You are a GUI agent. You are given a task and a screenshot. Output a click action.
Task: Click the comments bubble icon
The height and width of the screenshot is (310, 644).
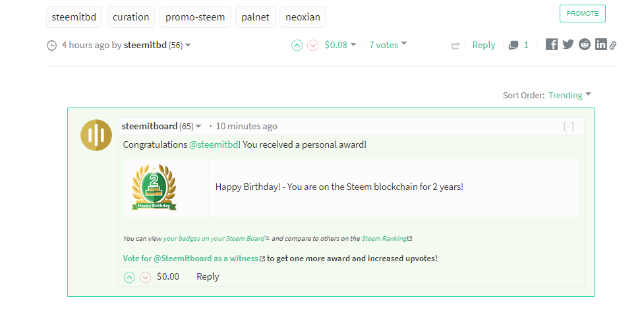pyautogui.click(x=513, y=46)
